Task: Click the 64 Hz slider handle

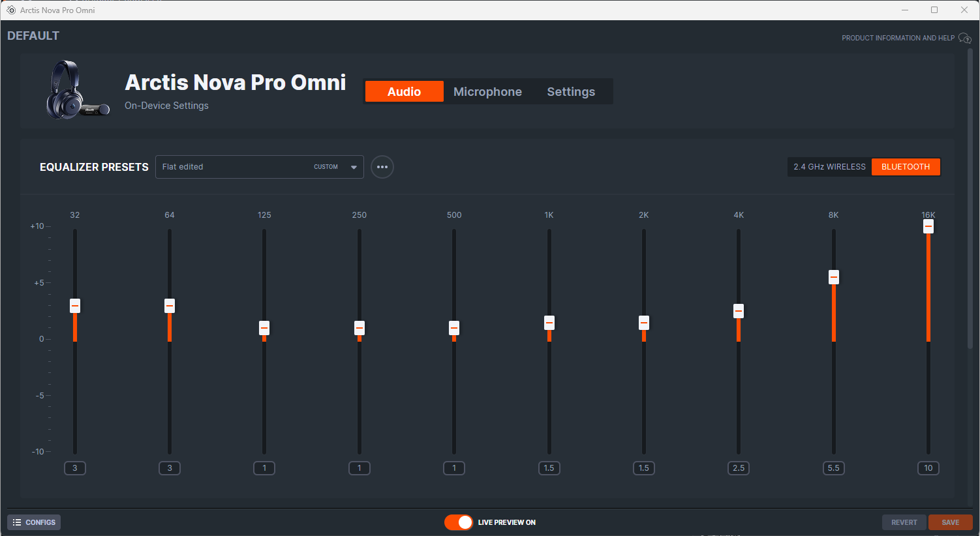Action: [x=170, y=306]
